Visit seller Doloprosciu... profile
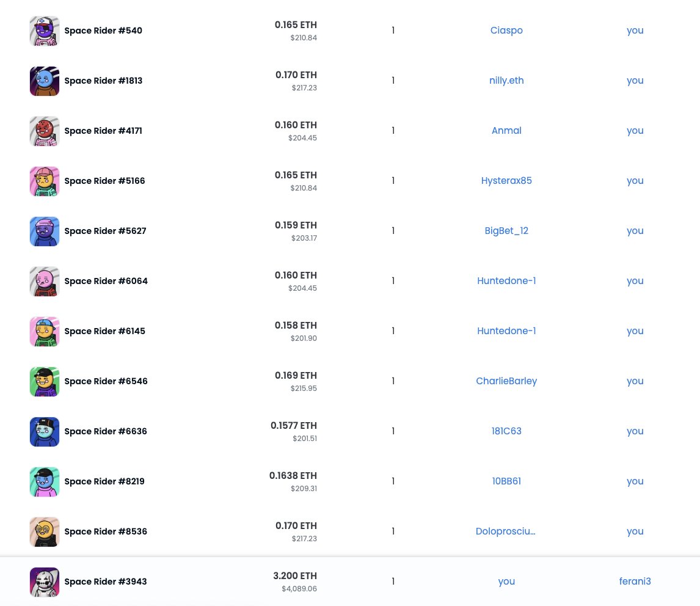Image resolution: width=700 pixels, height=606 pixels. point(505,531)
